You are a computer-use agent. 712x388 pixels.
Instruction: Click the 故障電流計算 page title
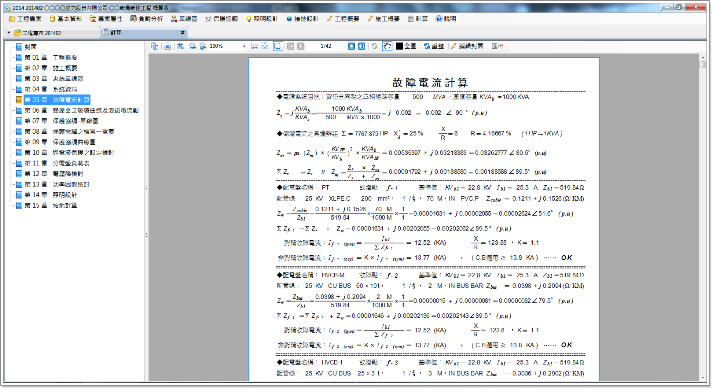pyautogui.click(x=430, y=83)
